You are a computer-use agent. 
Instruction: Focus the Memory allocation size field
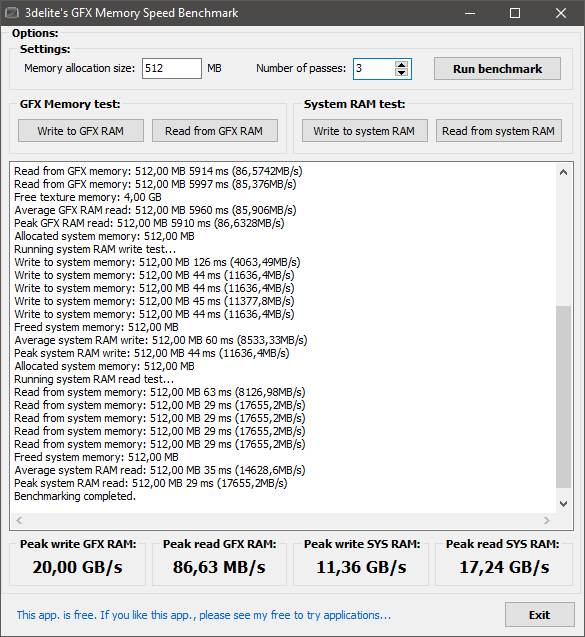(171, 68)
